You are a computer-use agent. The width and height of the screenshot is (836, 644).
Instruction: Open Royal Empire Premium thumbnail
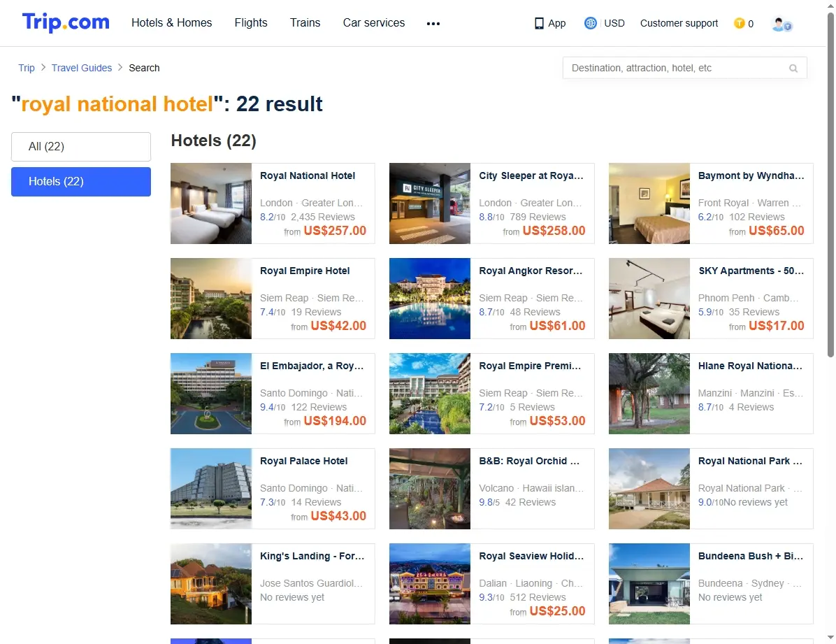click(x=430, y=393)
